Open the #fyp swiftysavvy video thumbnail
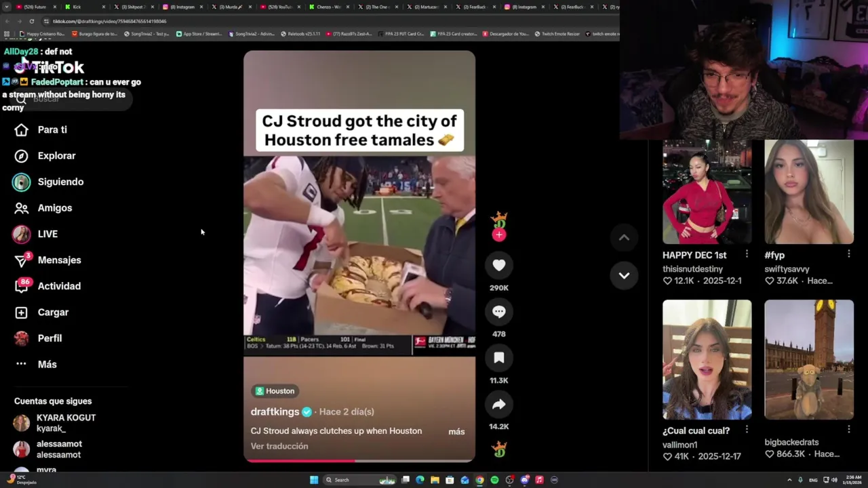Screen dimensions: 868x488 click(x=809, y=192)
